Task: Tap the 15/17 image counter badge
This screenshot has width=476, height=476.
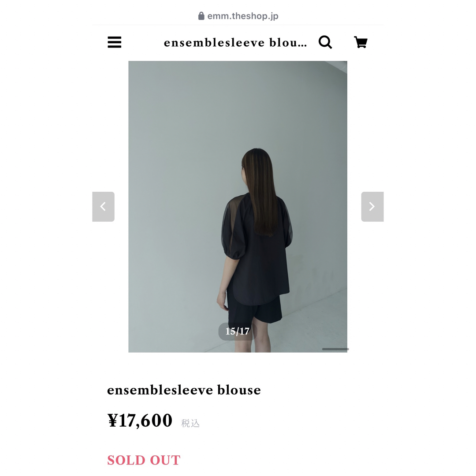Action: (238, 331)
